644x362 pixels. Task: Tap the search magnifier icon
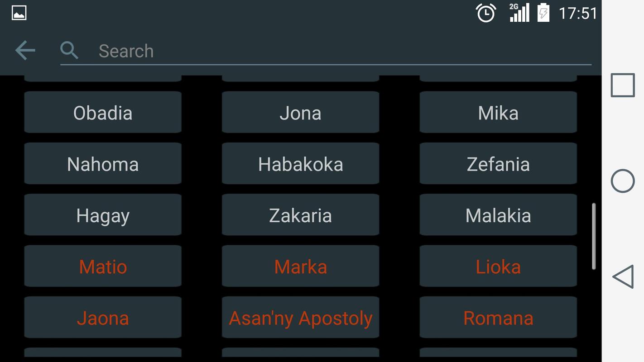(69, 50)
